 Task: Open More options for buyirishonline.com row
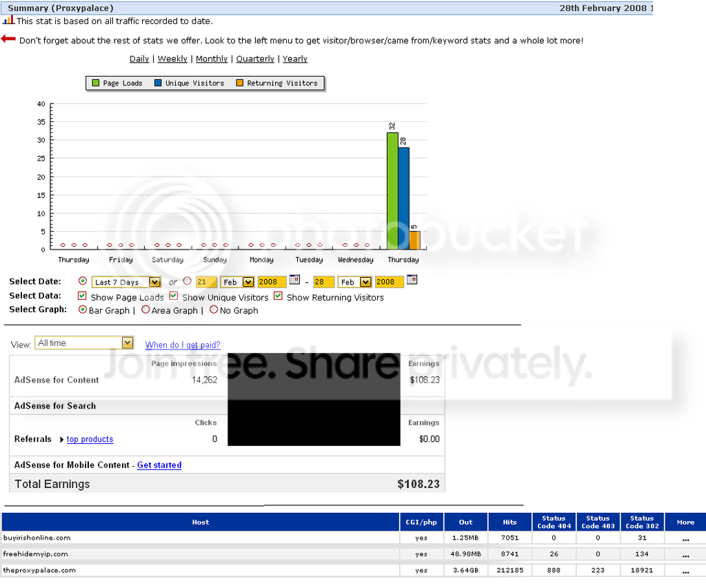(x=685, y=539)
